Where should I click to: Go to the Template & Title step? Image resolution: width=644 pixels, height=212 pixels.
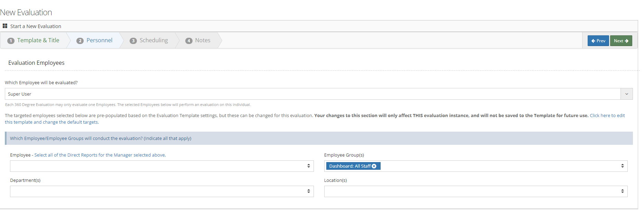point(38,41)
